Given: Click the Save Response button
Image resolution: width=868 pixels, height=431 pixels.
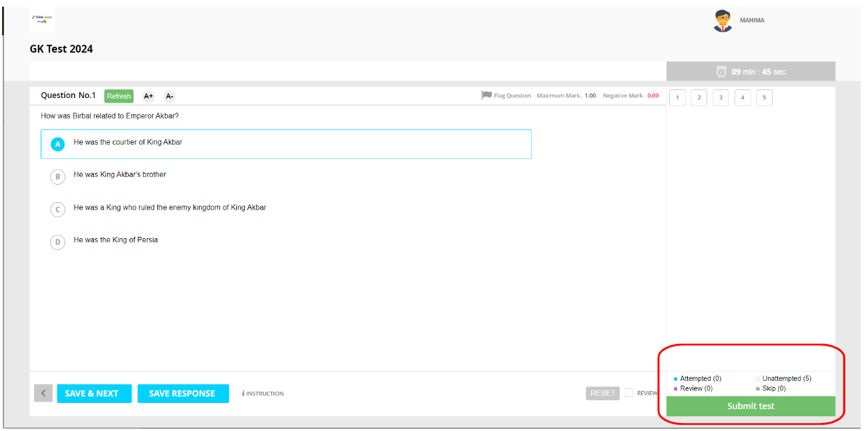Looking at the screenshot, I should tap(183, 394).
